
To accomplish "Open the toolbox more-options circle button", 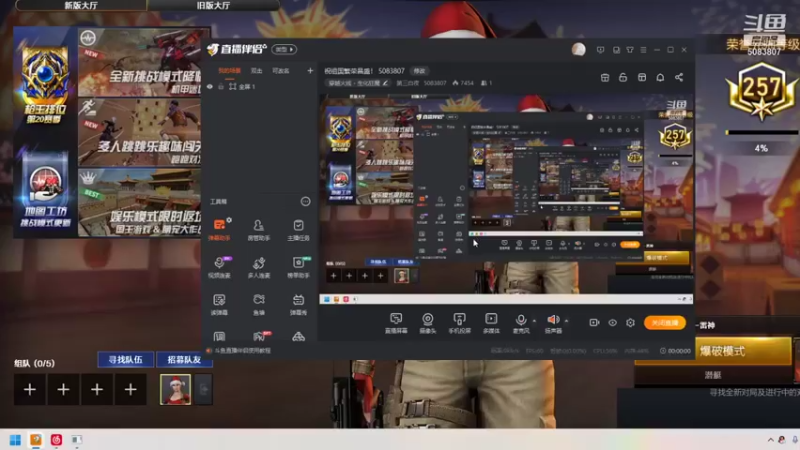I will [305, 202].
